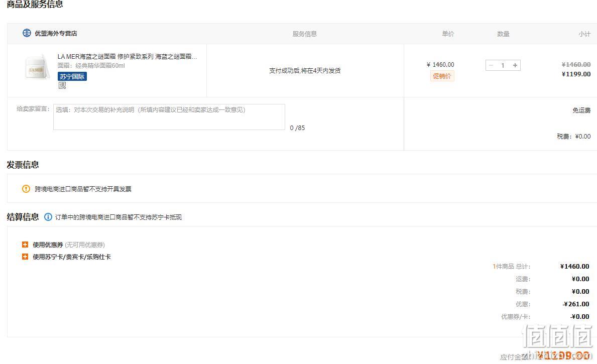Select the 面霜: 经典精华面霜60ml spec text
The width and height of the screenshot is (597, 364).
91,65
